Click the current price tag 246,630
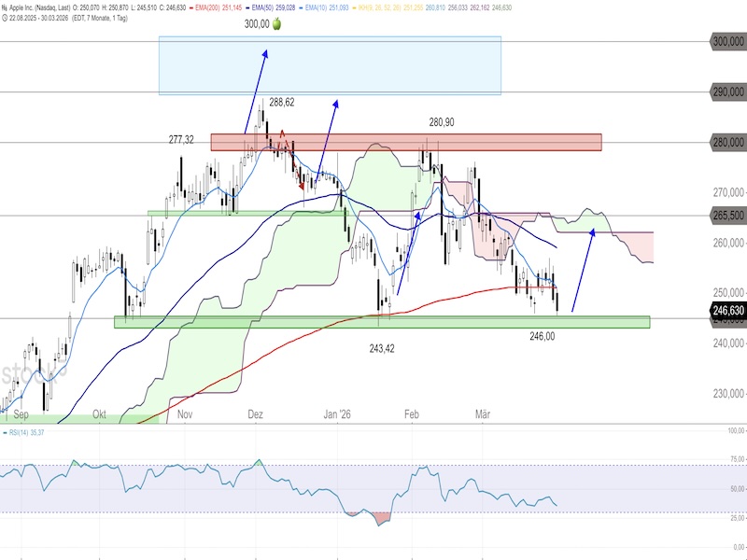The image size is (747, 560). [x=727, y=311]
